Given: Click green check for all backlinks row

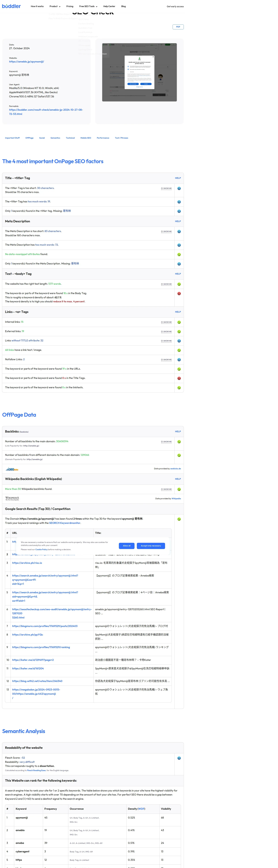Looking at the screenshot, I should point(179,442).
